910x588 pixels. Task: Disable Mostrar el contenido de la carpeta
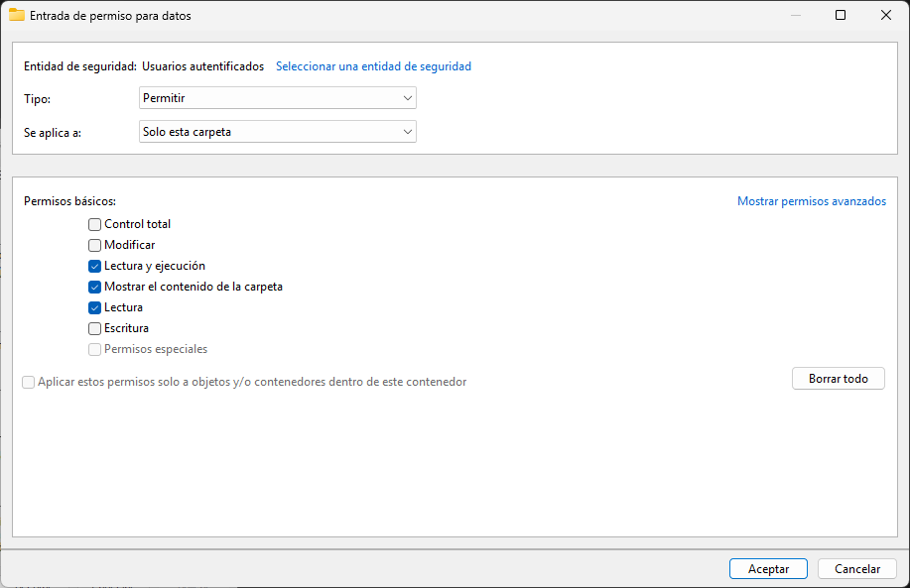coord(94,287)
